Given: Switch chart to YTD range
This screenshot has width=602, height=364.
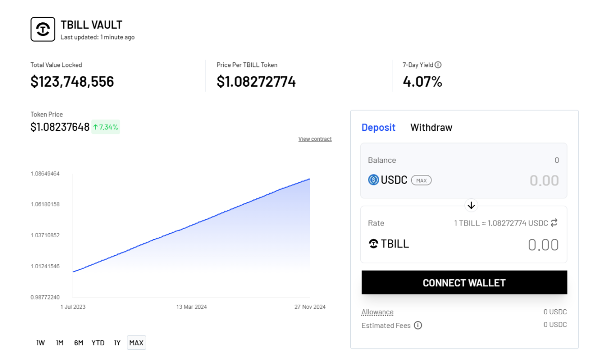Looking at the screenshot, I should click(x=98, y=343).
